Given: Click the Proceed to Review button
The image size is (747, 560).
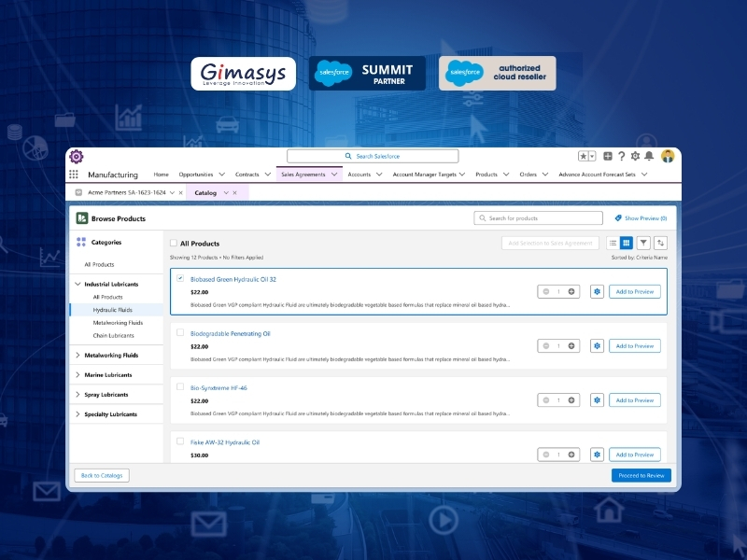Looking at the screenshot, I should pos(641,475).
